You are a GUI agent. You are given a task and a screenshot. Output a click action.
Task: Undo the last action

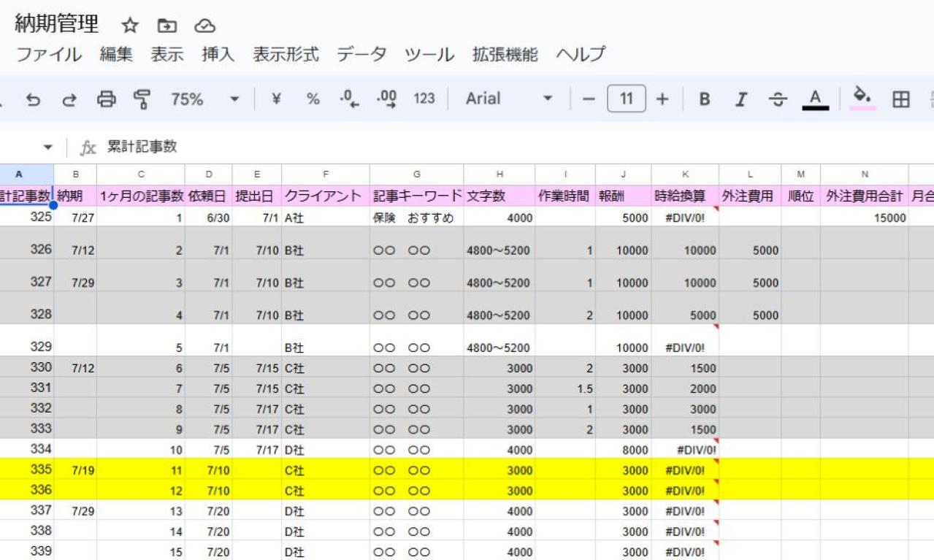[33, 99]
